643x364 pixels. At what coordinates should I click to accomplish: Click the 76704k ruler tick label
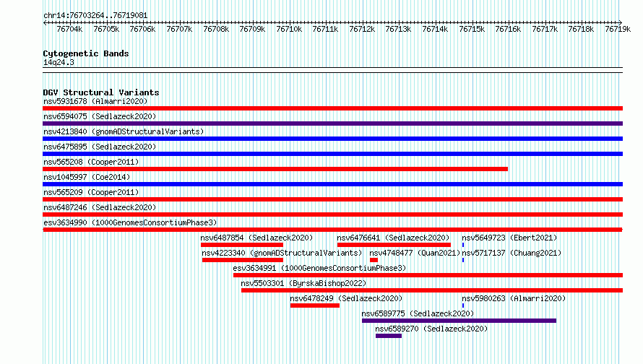point(69,30)
